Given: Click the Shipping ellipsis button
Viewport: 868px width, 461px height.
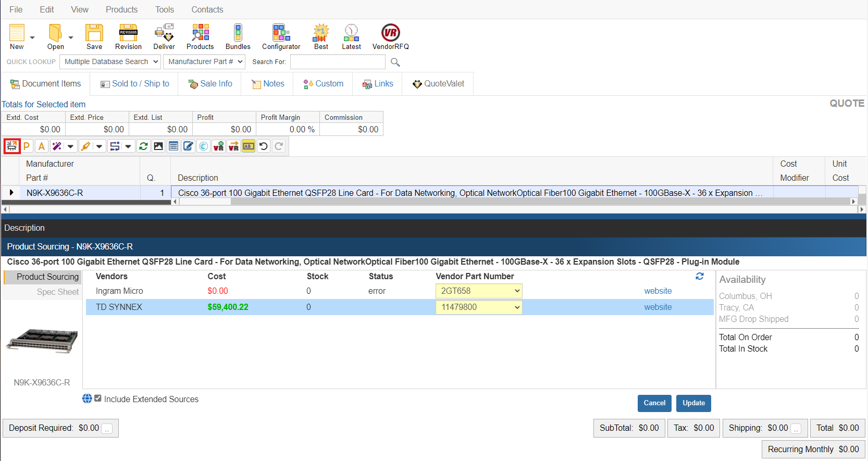Looking at the screenshot, I should 796,429.
